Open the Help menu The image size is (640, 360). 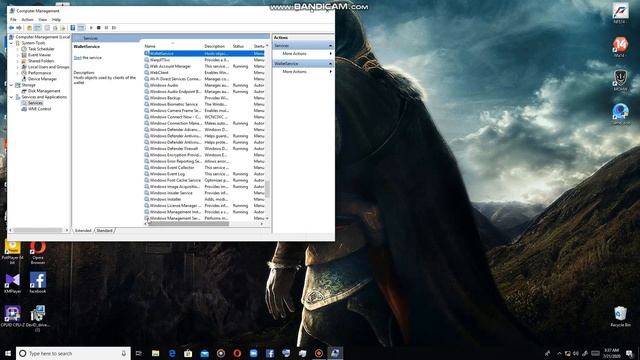pos(56,20)
